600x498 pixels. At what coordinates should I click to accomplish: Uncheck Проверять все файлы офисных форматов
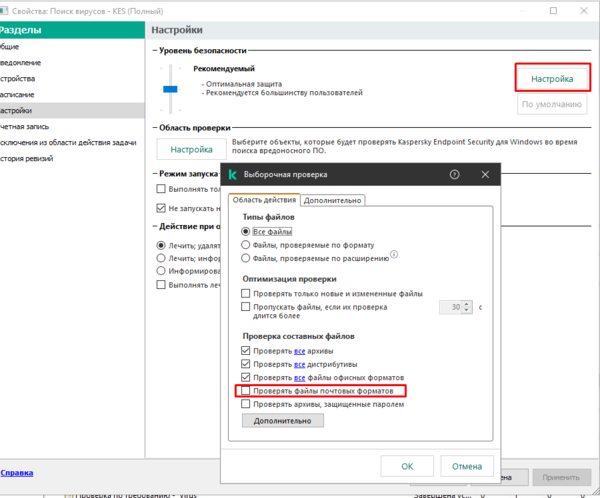tap(246, 377)
